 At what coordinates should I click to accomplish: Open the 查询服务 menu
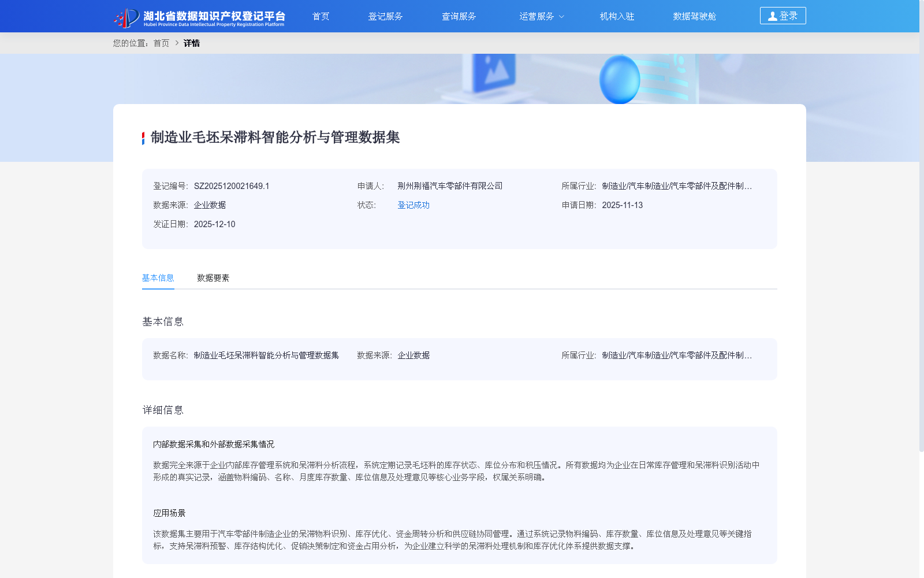point(459,16)
